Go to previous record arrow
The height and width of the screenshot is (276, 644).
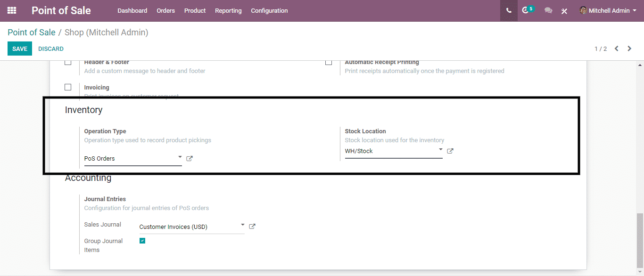point(616,49)
